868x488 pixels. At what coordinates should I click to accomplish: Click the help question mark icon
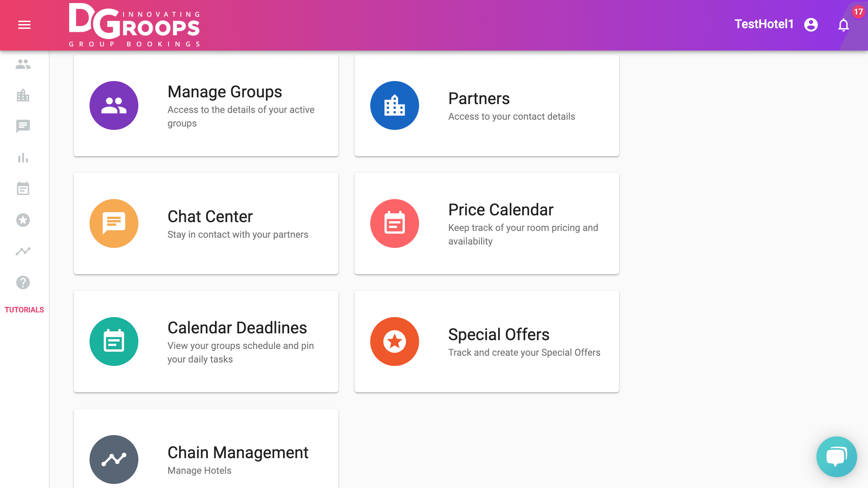(23, 282)
